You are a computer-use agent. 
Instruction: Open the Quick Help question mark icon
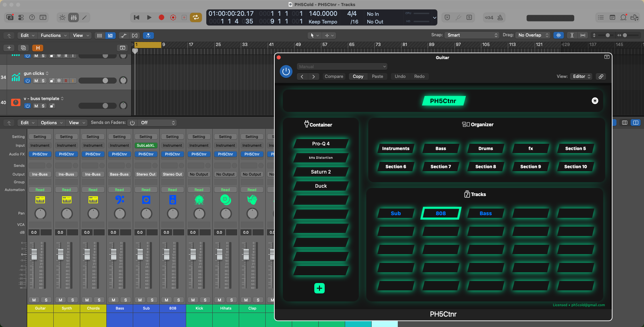pos(32,17)
